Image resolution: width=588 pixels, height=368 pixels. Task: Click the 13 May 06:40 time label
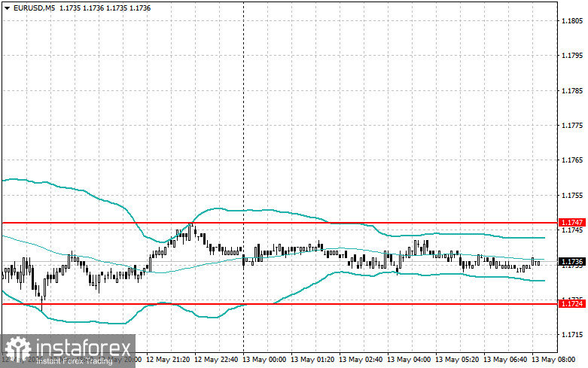pyautogui.click(x=504, y=360)
